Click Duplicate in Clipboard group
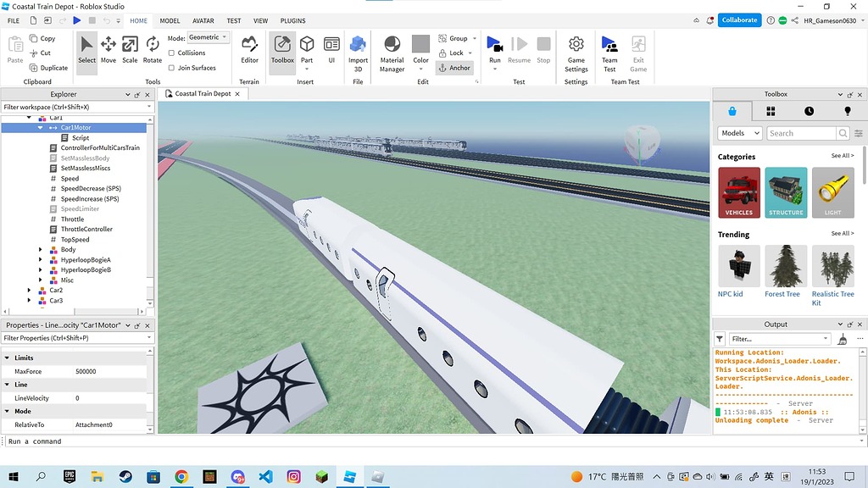Viewport: 868px width, 488px height. [48, 68]
